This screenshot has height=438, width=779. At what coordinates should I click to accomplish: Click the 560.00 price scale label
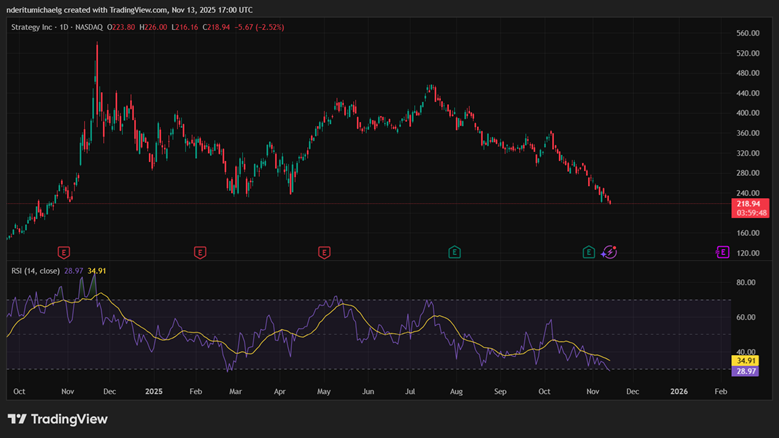(x=748, y=33)
